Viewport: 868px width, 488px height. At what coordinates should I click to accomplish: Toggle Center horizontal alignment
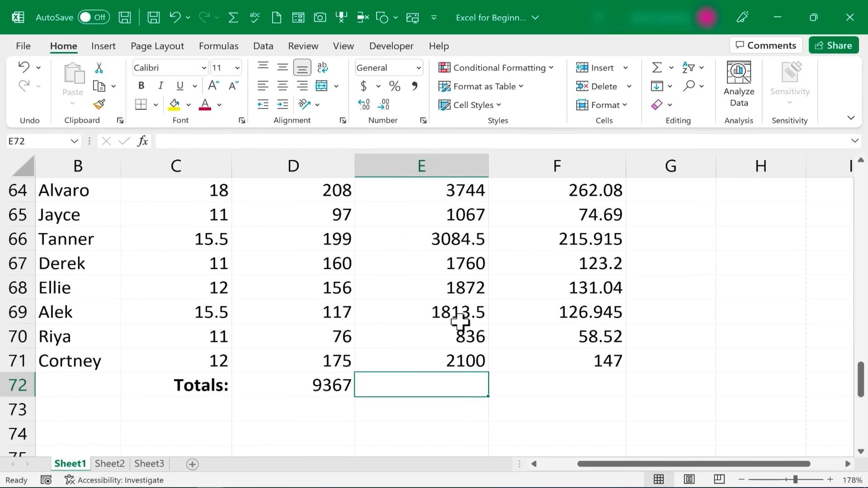pos(283,86)
